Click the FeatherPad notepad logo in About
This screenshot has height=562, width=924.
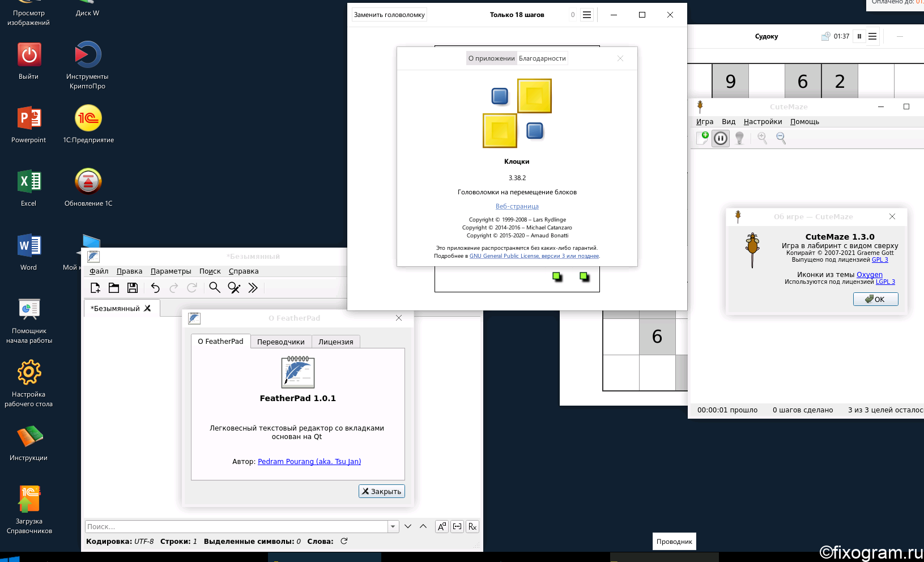point(298,372)
